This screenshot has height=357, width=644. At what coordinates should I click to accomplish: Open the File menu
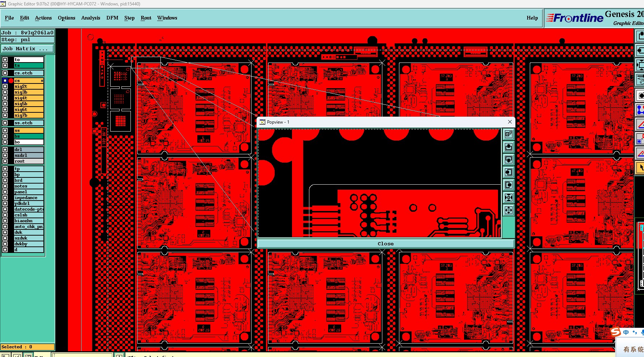9,18
